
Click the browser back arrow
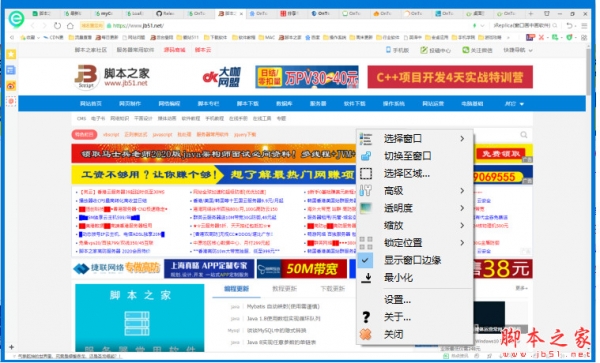[33, 26]
